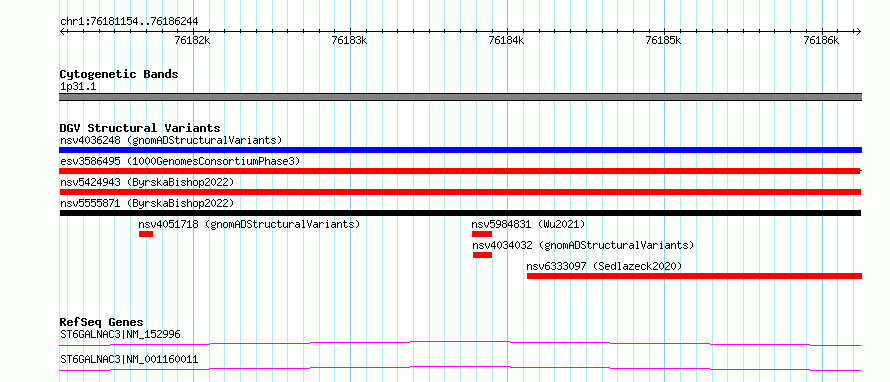Screen dimensions: 890x382
Task: Click the blue nsv4036248 variant bar
Action: click(x=460, y=150)
